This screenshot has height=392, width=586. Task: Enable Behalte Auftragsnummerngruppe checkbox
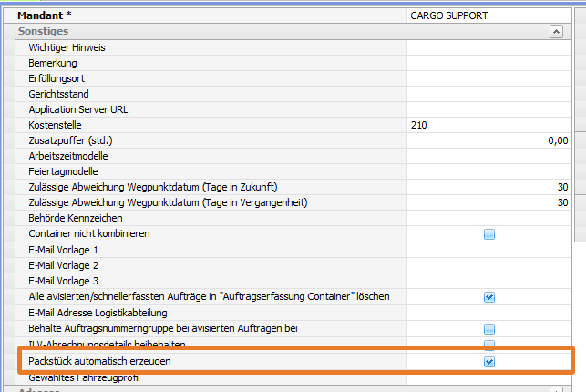click(x=489, y=328)
